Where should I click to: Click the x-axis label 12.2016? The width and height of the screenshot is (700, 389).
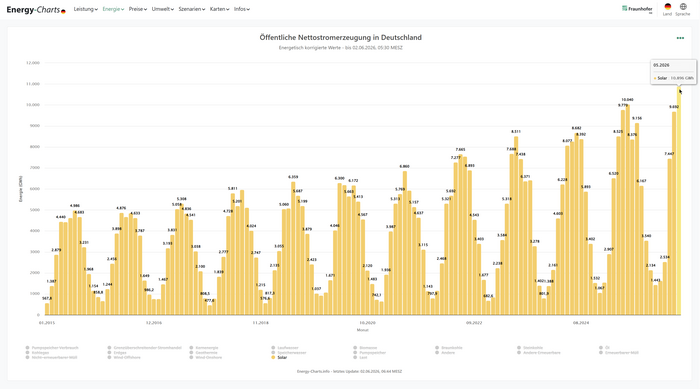pos(154,322)
